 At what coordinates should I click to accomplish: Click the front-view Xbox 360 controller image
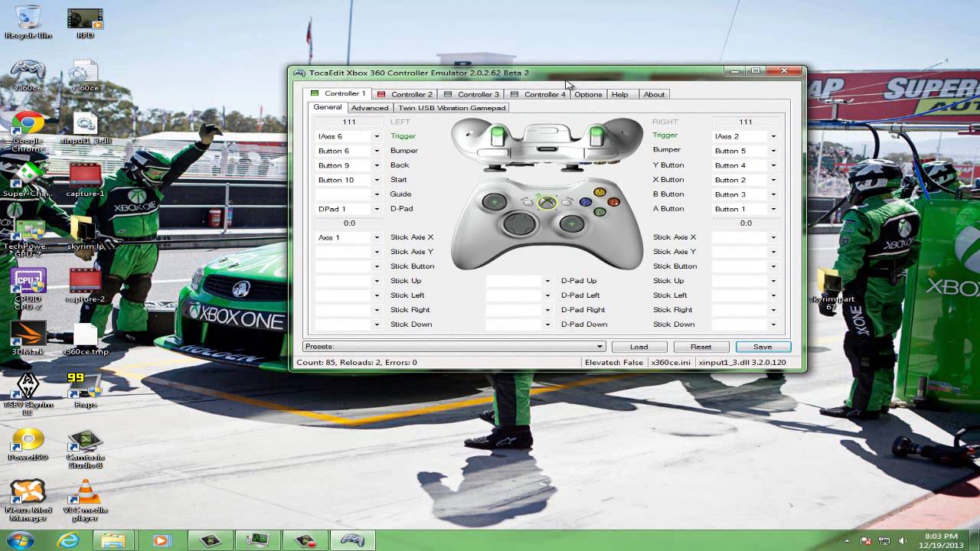547,223
